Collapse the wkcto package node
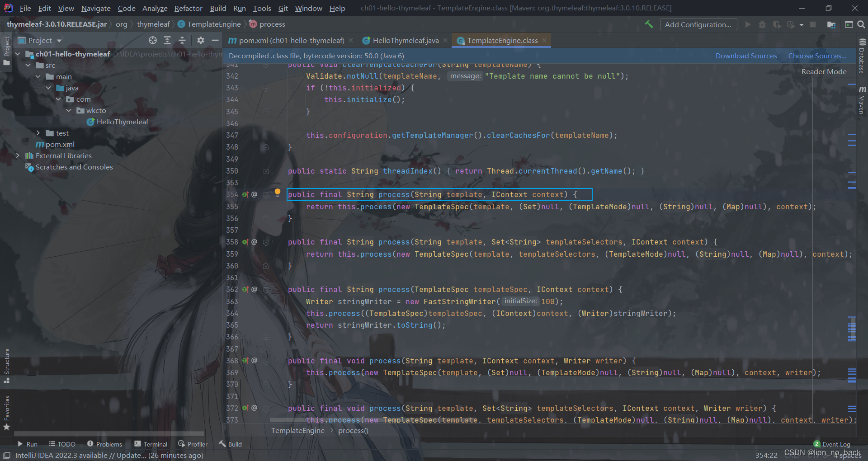The width and height of the screenshot is (868, 461). coord(69,110)
